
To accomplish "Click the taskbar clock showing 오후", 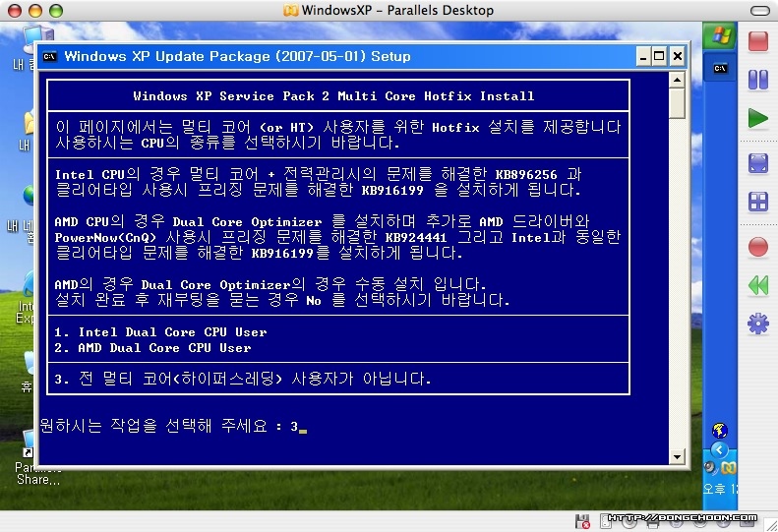I will point(720,489).
